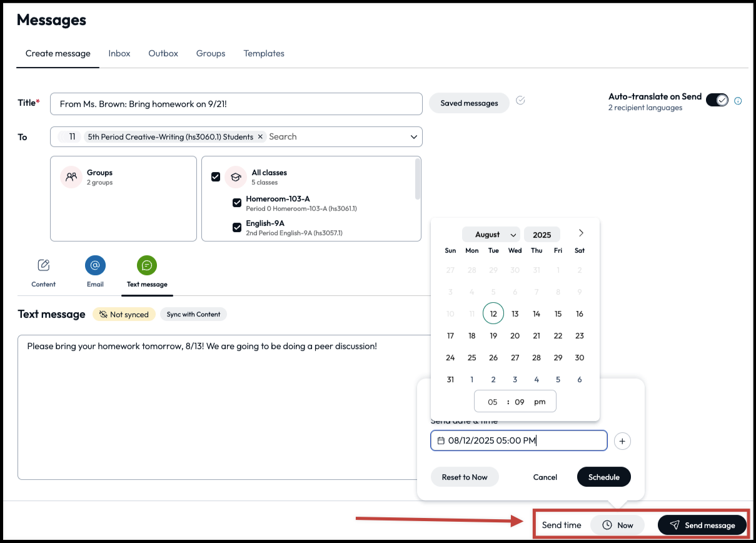Toggle Auto-translate on Send switch
The height and width of the screenshot is (543, 756).
point(717,100)
